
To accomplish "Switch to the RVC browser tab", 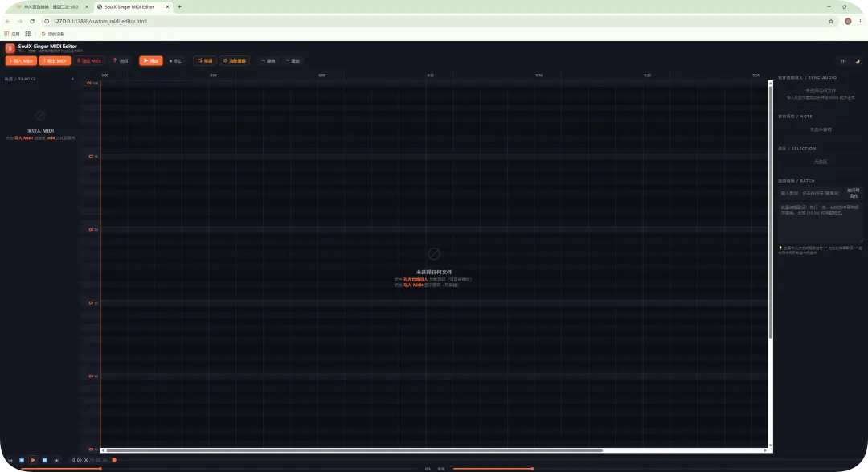I will coord(51,6).
